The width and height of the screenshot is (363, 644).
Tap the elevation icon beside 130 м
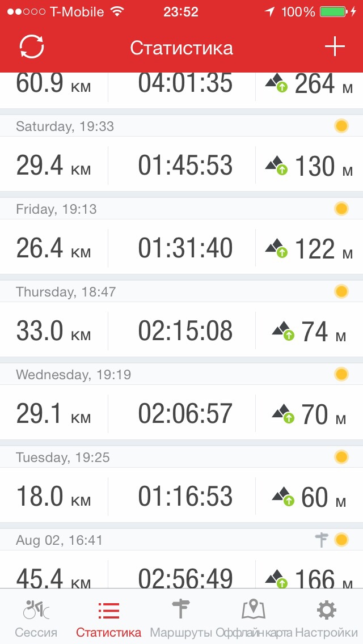tap(277, 166)
